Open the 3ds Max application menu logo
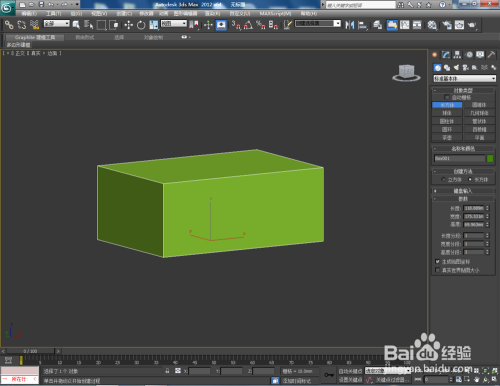500x386 pixels. (7, 7)
